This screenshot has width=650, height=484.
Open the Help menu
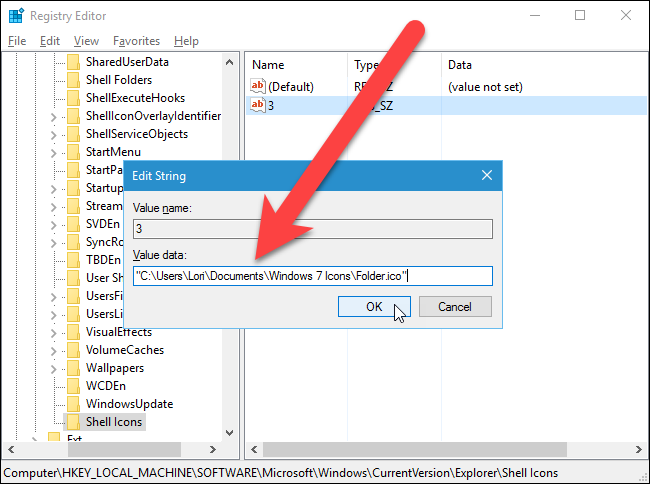[186, 41]
